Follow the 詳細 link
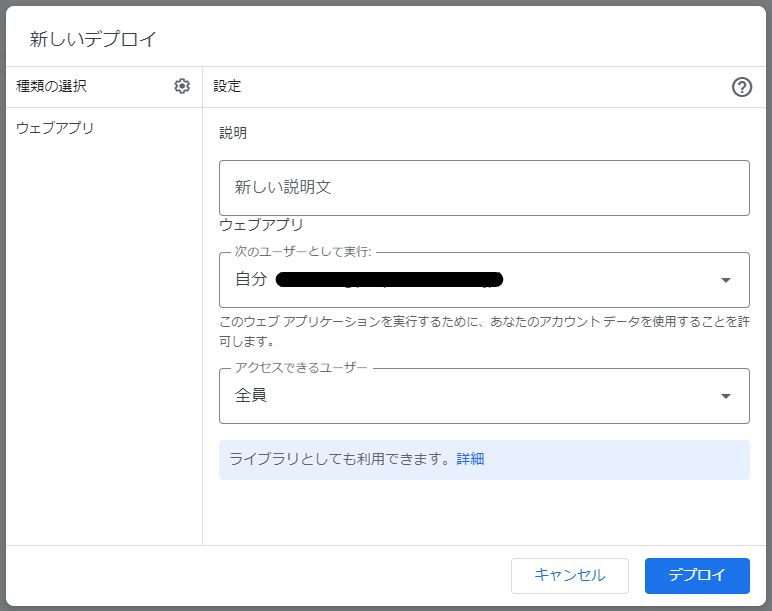772x611 pixels. click(470, 459)
